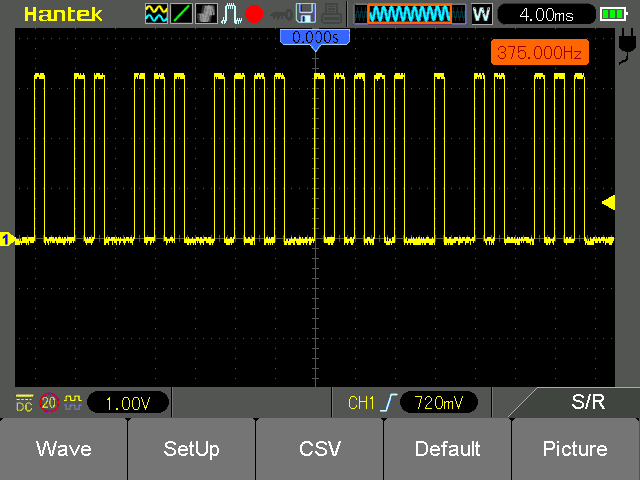Viewport: 640px width, 480px height.
Task: Choose the CSV save option
Action: click(x=320, y=449)
